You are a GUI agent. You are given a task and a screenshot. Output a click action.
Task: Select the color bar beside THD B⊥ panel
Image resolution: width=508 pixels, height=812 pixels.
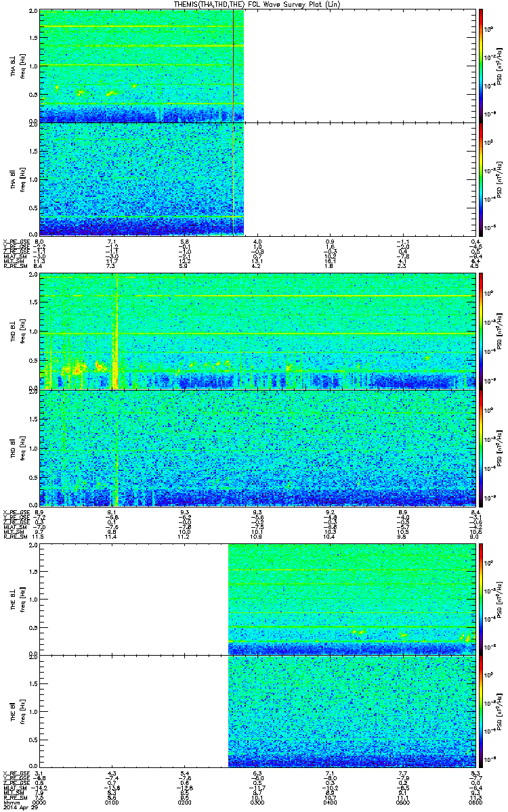coord(481,332)
